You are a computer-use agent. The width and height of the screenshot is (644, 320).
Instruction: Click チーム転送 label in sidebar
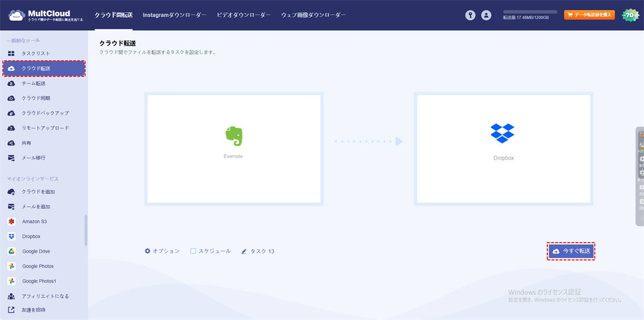(33, 83)
